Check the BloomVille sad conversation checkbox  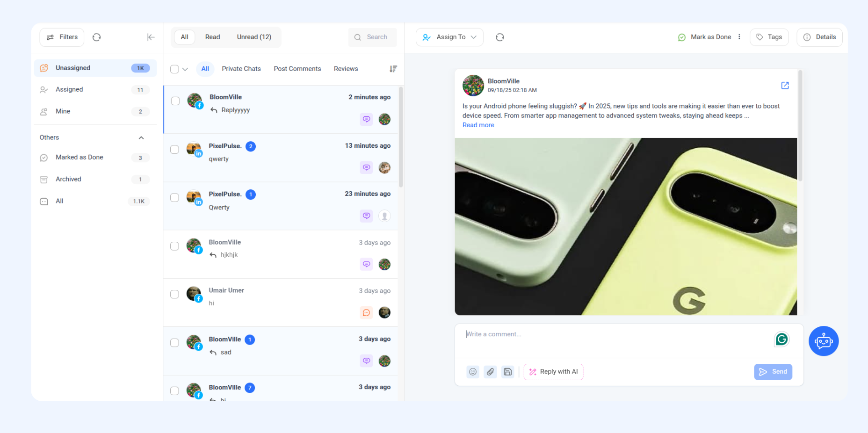coord(174,343)
